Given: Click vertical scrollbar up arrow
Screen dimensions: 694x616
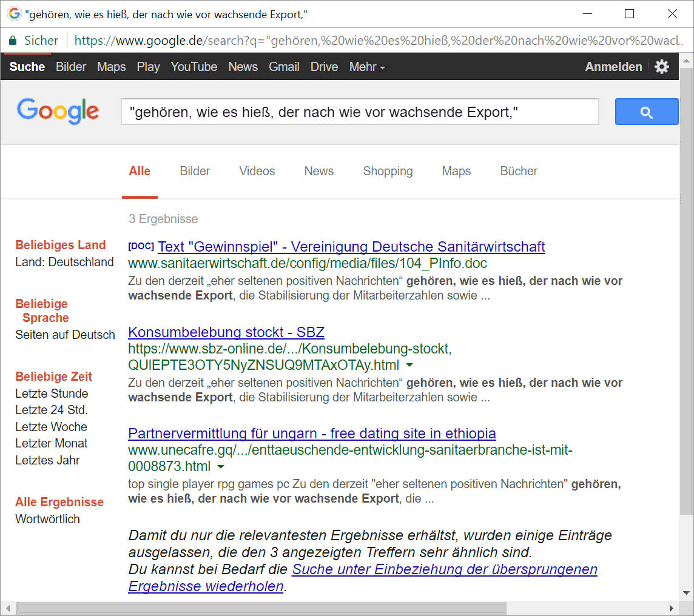Looking at the screenshot, I should (687, 61).
